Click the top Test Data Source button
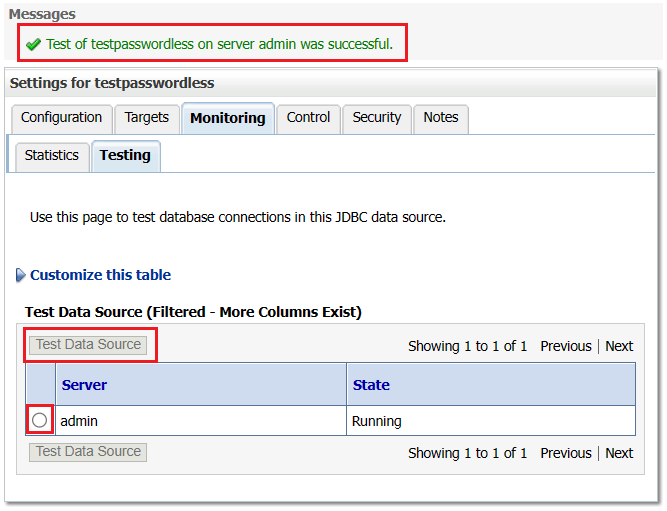The height and width of the screenshot is (511, 667). (x=88, y=345)
